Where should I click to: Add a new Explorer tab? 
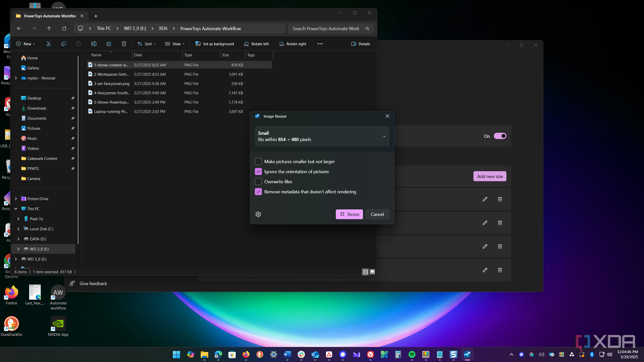coord(96,16)
